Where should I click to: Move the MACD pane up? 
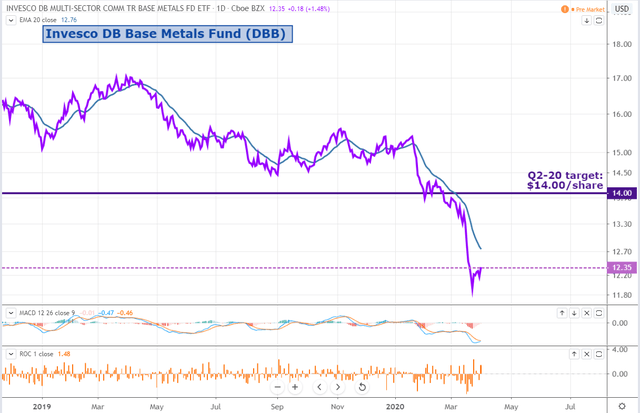pyautogui.click(x=562, y=313)
